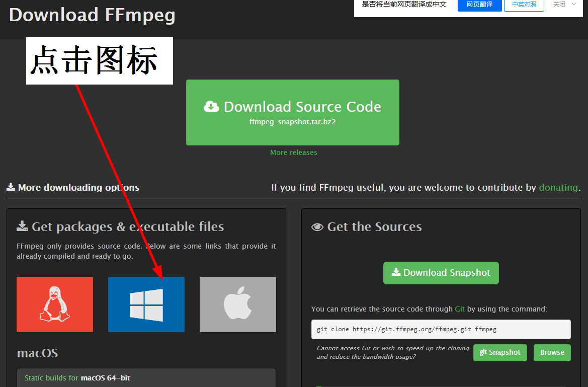This screenshot has height=387, width=588.
Task: Click the git clone command field
Action: click(441, 329)
